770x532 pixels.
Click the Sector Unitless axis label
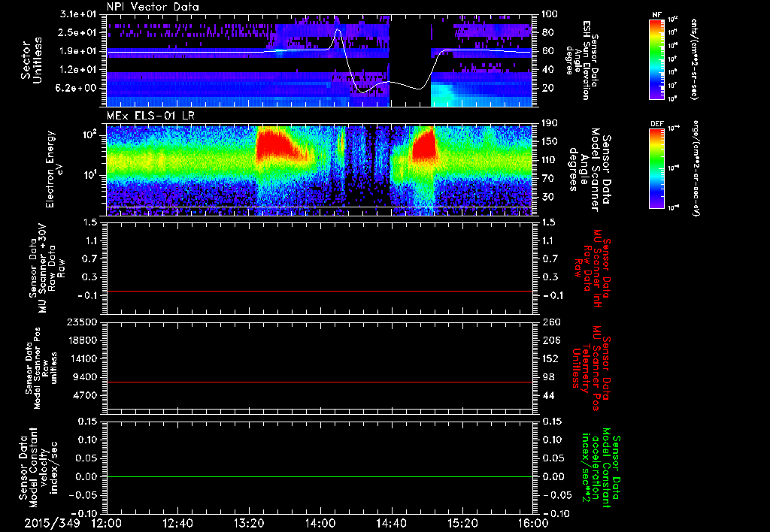pos(31,60)
